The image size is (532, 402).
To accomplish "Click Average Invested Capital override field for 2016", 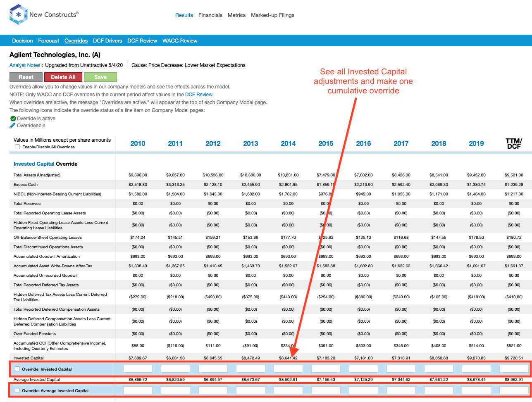I will click(363, 390).
